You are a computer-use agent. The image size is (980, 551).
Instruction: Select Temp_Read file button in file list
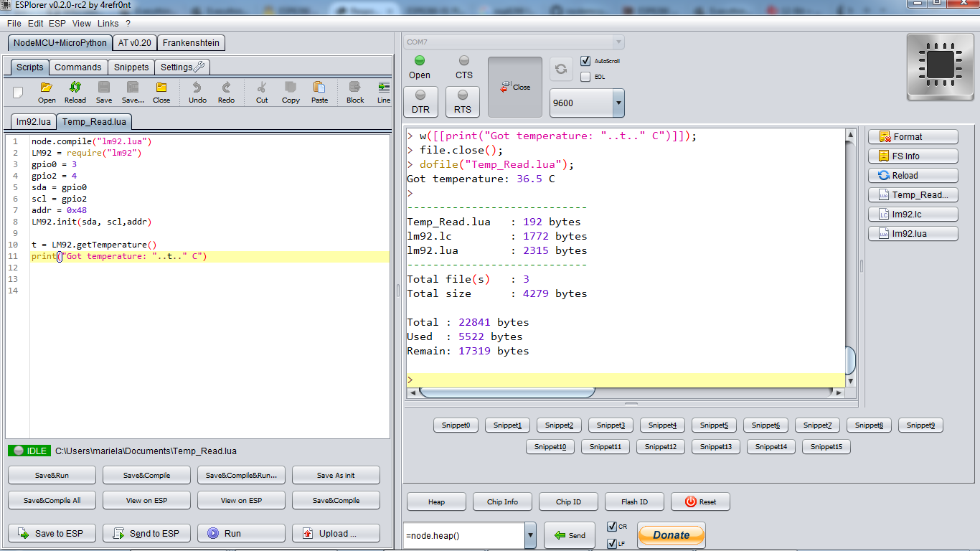point(913,195)
